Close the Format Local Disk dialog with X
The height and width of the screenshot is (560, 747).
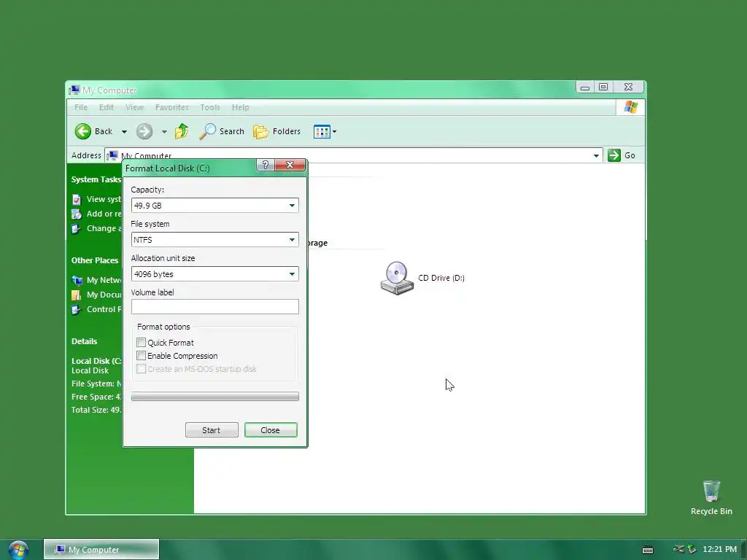(290, 165)
